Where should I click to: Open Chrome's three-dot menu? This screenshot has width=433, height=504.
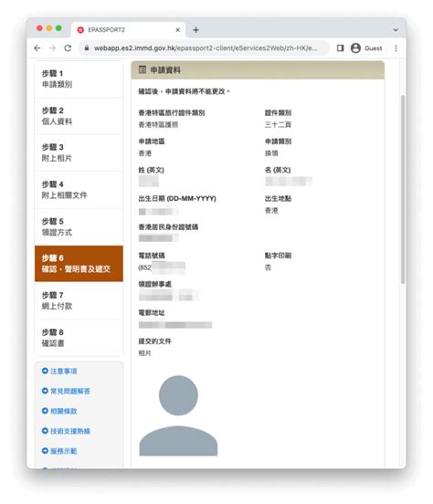click(x=396, y=48)
